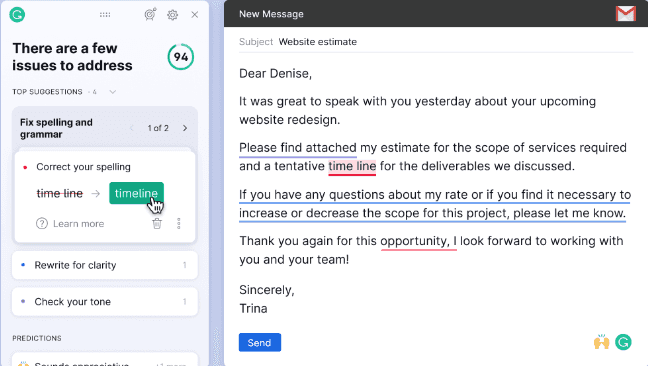Expand the Check your tone card
Image resolution: width=648 pixels, height=366 pixels.
105,302
